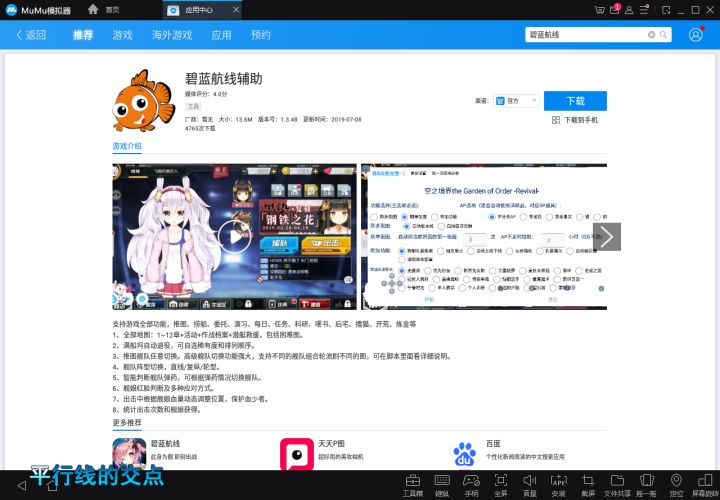Open the volume (音量) control
Screen dimensions: 720x500
pyautogui.click(x=529, y=485)
